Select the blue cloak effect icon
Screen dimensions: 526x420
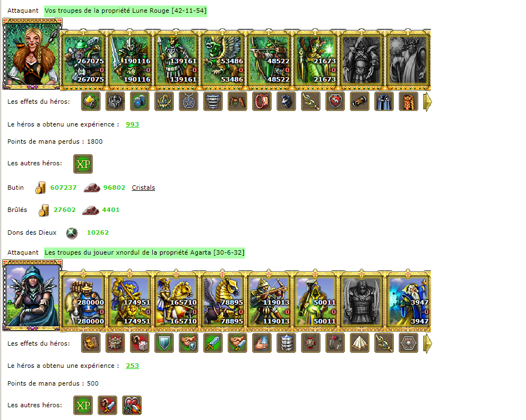[x=384, y=102]
